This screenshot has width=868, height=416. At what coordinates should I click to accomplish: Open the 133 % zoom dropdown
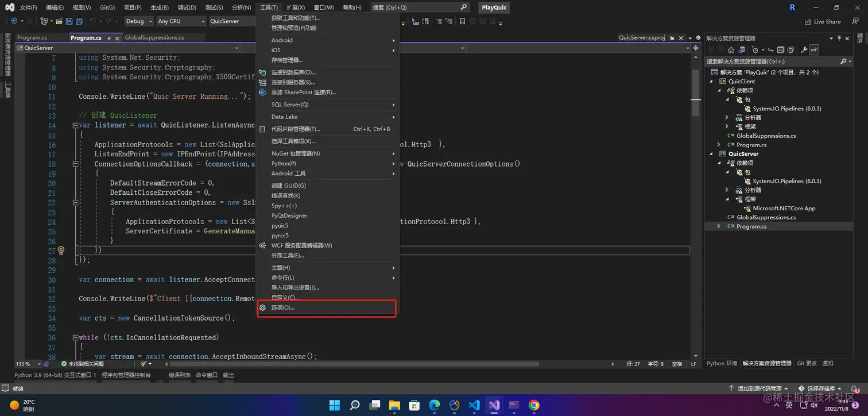point(28,364)
